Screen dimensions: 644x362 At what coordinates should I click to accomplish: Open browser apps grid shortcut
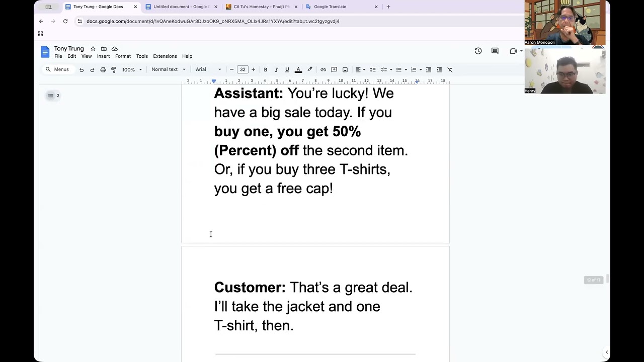[40, 34]
